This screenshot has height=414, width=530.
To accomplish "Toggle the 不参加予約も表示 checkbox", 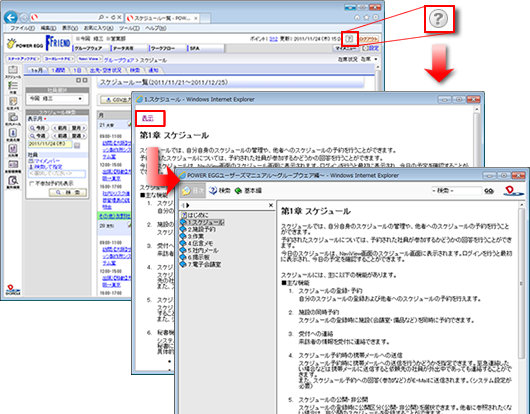I will point(31,184).
